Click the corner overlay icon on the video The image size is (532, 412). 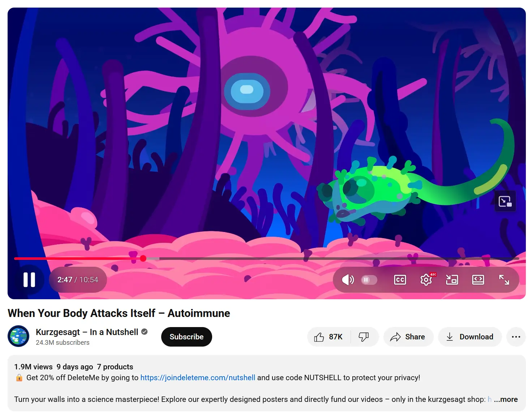pos(505,201)
